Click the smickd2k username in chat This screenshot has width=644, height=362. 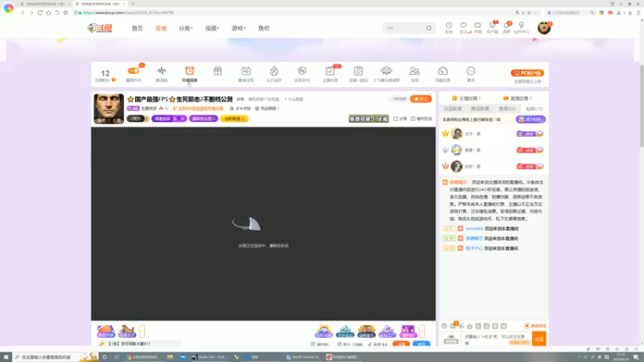(474, 228)
